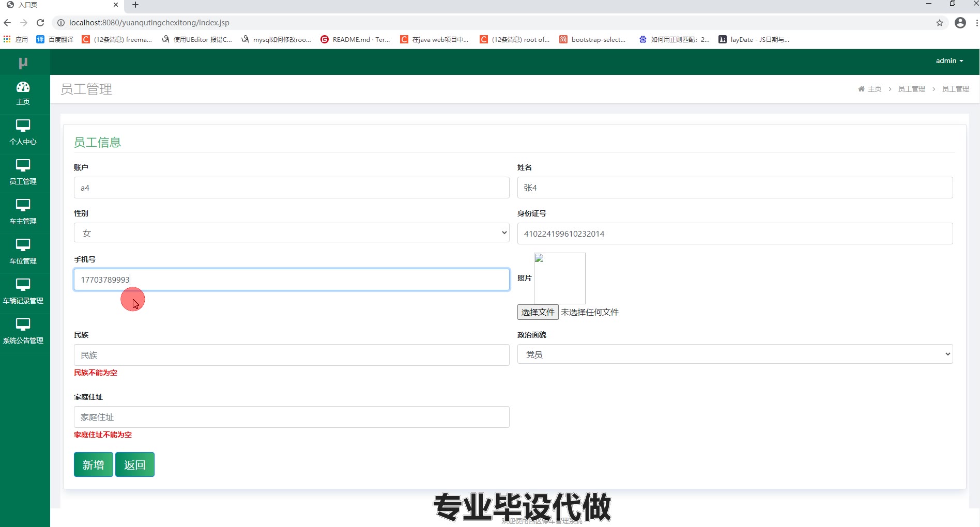Focus the 身份证号 input field

[735, 234]
